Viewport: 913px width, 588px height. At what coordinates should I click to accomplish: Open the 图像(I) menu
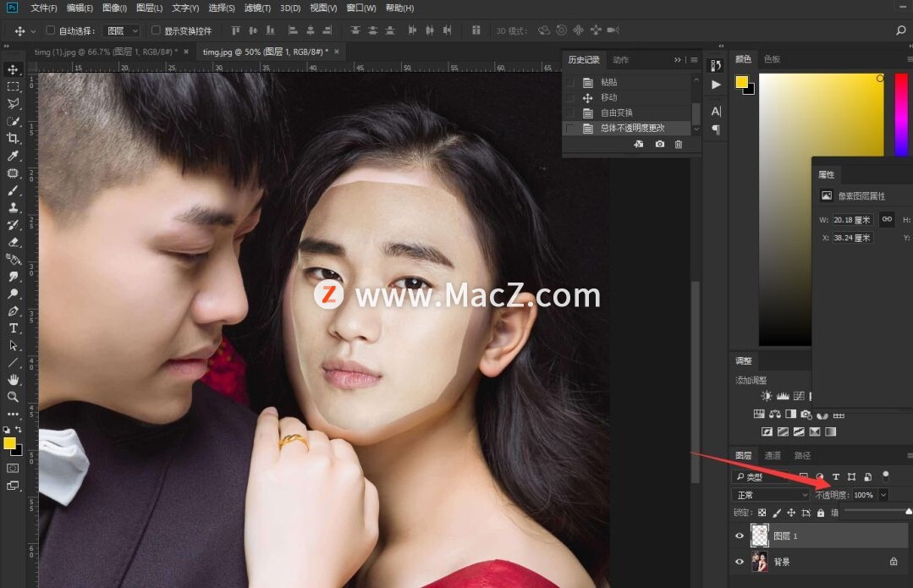click(114, 8)
